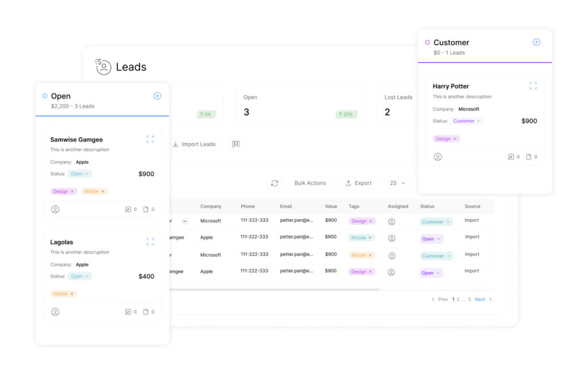Remove Design tag on Harry Potter card
Screen dimensions: 588x374
pos(455,139)
